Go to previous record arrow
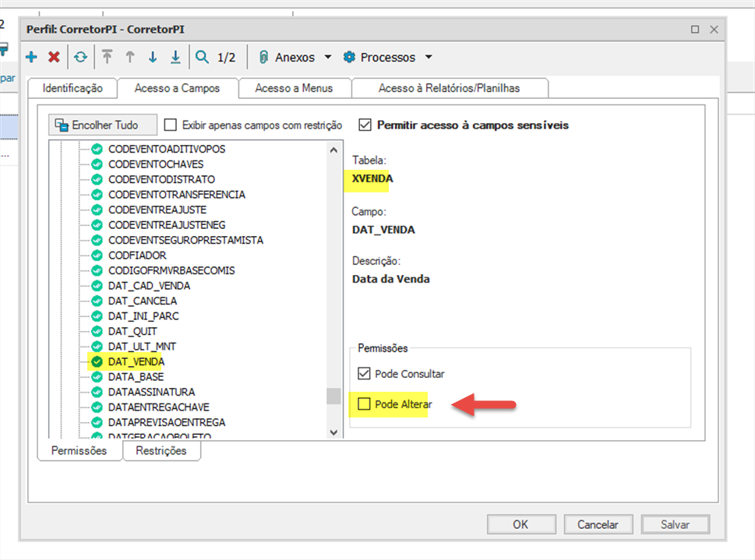 (x=130, y=57)
